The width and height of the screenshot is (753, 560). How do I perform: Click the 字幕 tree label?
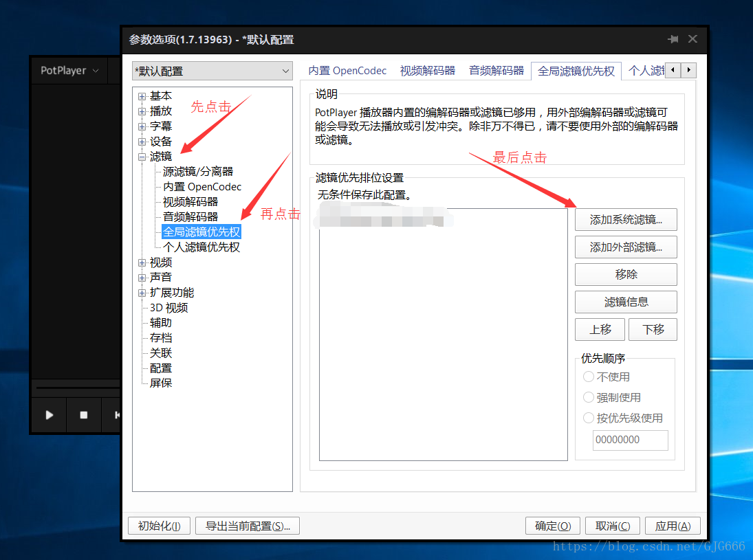click(x=160, y=126)
